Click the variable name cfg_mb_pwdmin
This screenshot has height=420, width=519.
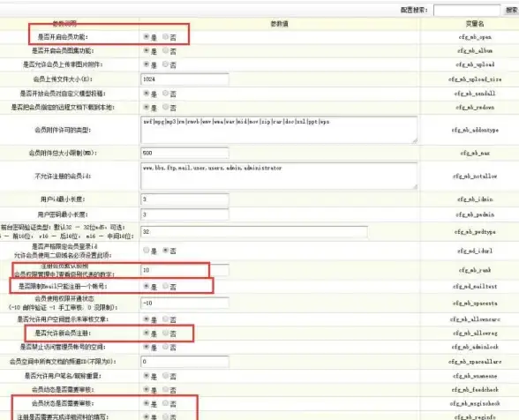(475, 214)
